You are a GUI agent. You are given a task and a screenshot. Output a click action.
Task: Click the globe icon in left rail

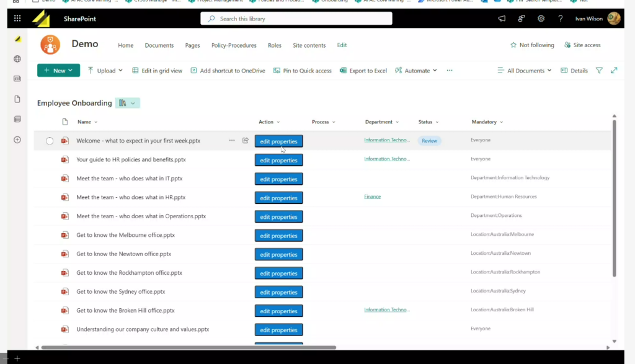[17, 59]
